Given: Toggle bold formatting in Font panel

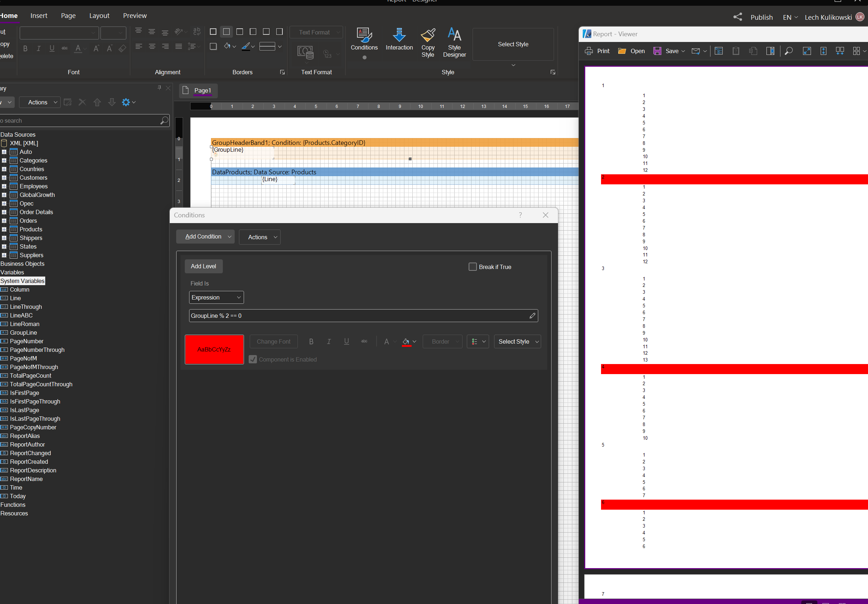Looking at the screenshot, I should (25, 47).
